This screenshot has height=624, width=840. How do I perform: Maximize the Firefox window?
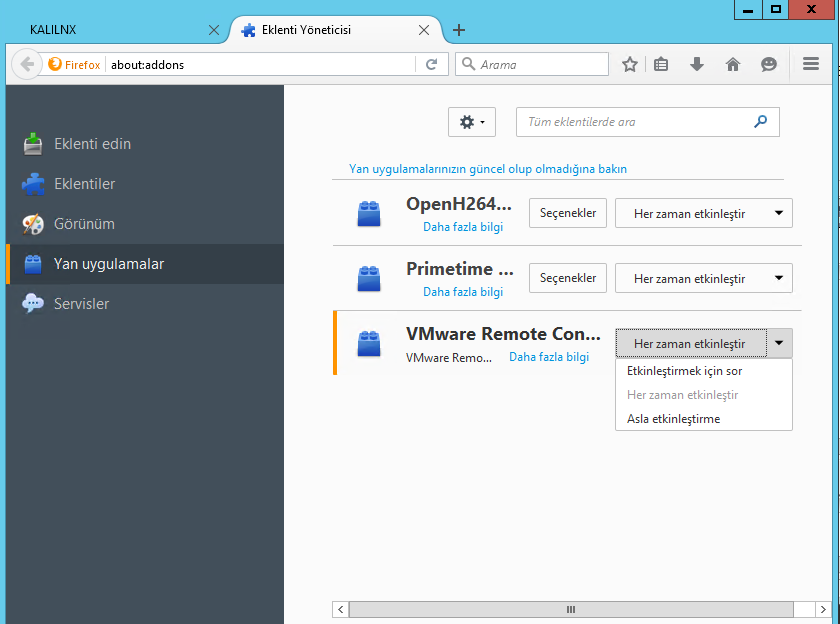[x=775, y=10]
